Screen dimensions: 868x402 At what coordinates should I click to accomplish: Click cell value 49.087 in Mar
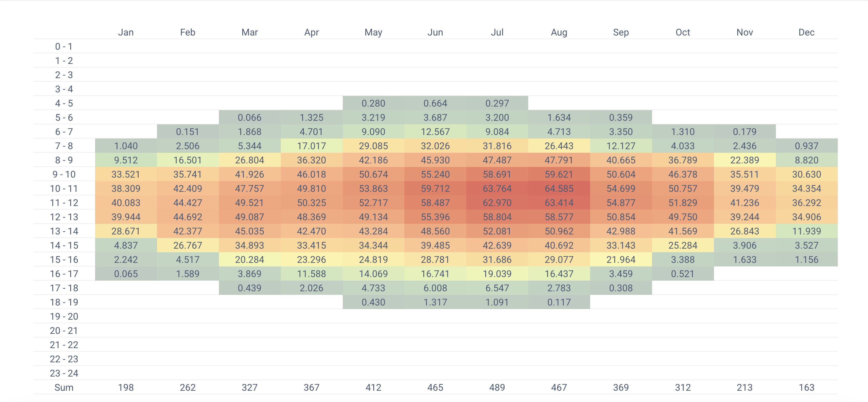[250, 217]
